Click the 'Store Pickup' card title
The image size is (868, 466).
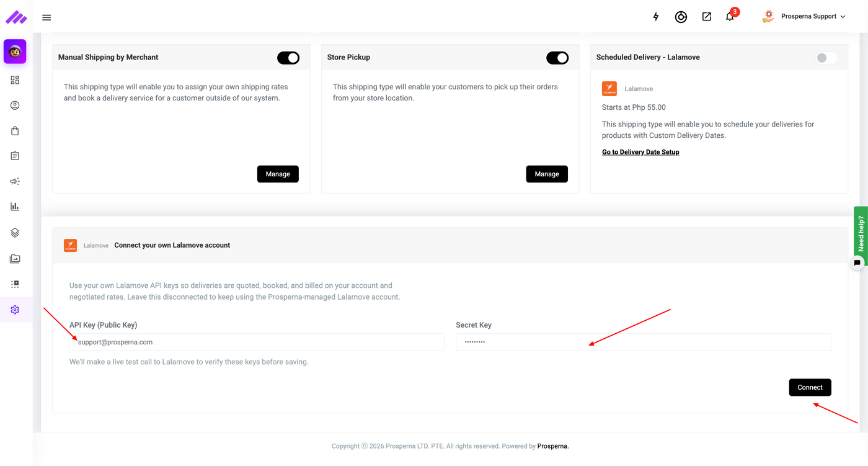click(x=348, y=57)
